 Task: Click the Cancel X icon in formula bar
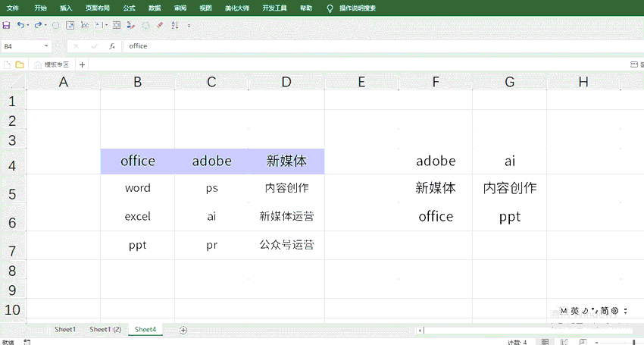[76, 46]
